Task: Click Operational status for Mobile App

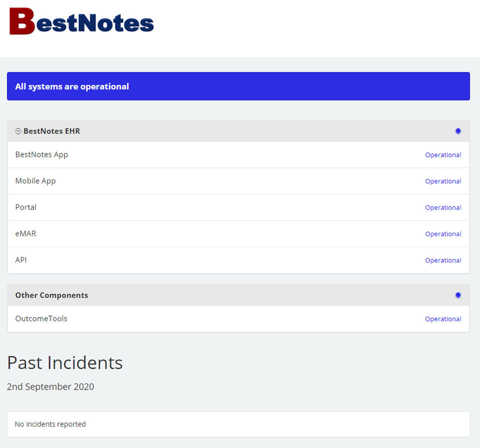Action: [443, 181]
